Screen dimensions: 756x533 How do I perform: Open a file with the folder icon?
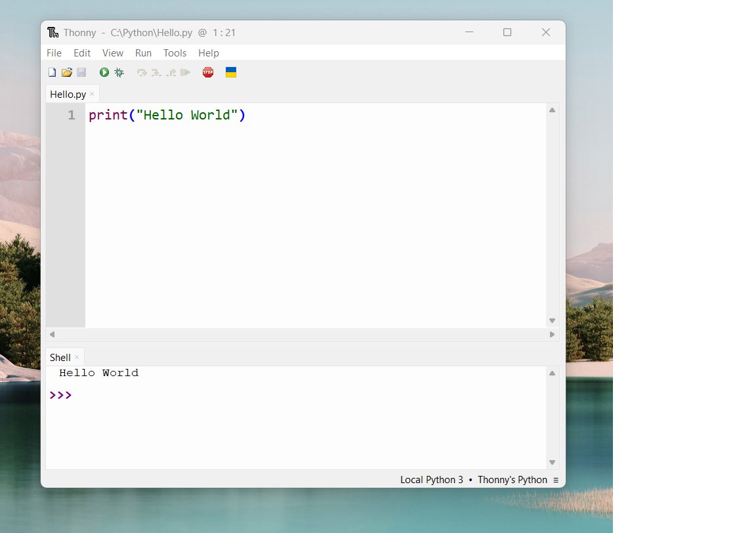pos(66,72)
